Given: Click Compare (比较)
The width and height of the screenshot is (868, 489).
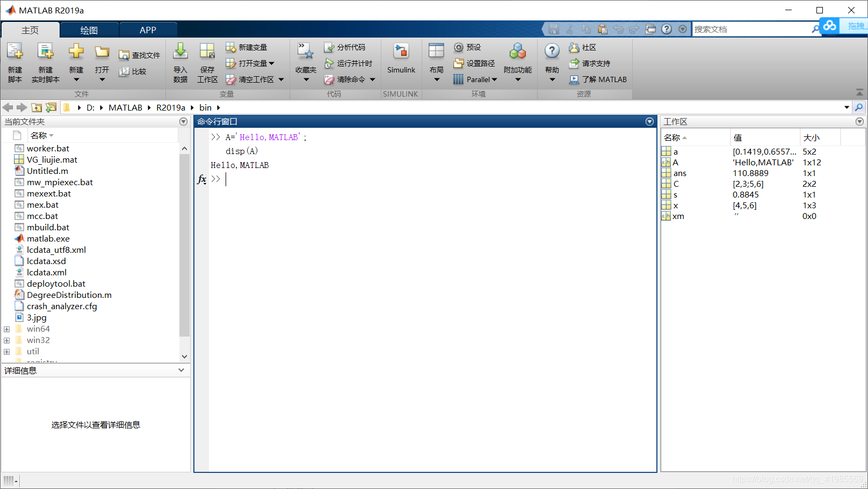Looking at the screenshot, I should click(x=133, y=71).
